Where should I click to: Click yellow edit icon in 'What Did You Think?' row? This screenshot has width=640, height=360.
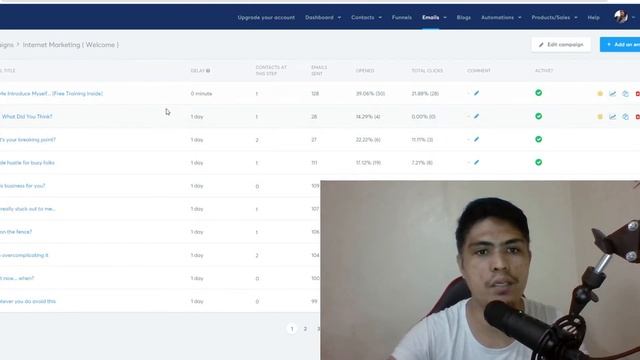click(600, 117)
